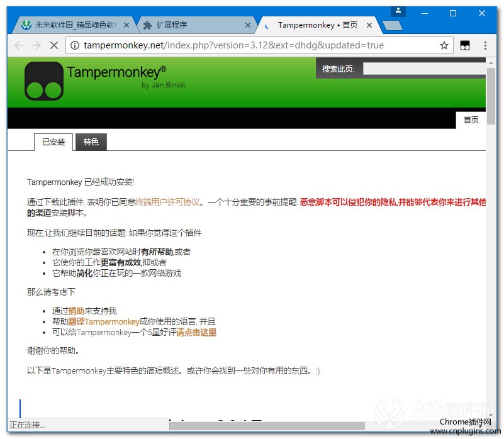Viewport: 504px width, 439px height.
Task: Click inside the 搜索此页 search field
Action: 423,69
